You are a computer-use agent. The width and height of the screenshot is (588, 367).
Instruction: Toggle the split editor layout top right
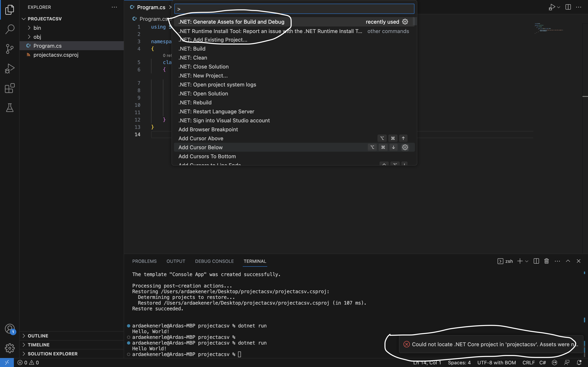tap(568, 7)
